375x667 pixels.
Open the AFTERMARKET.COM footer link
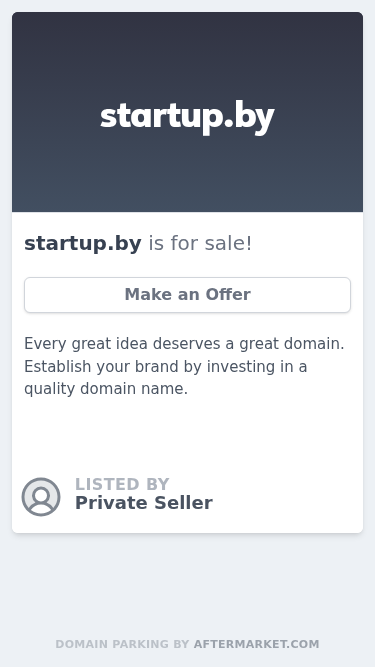(256, 644)
